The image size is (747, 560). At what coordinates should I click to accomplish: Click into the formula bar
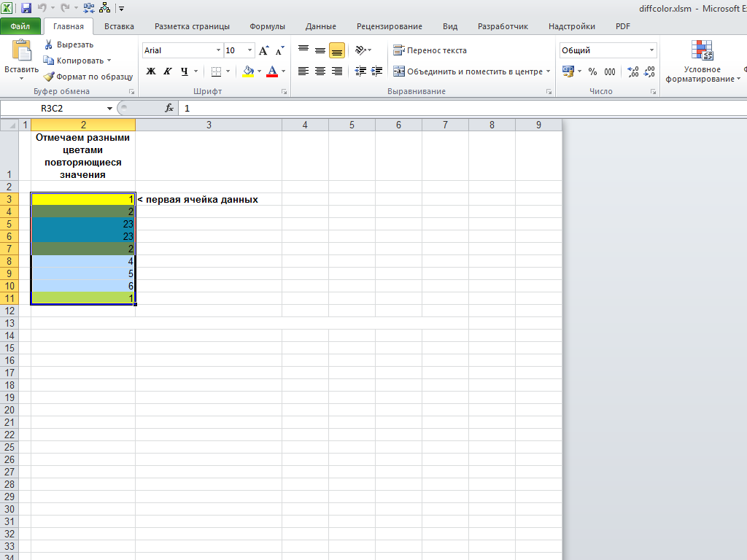(x=462, y=109)
